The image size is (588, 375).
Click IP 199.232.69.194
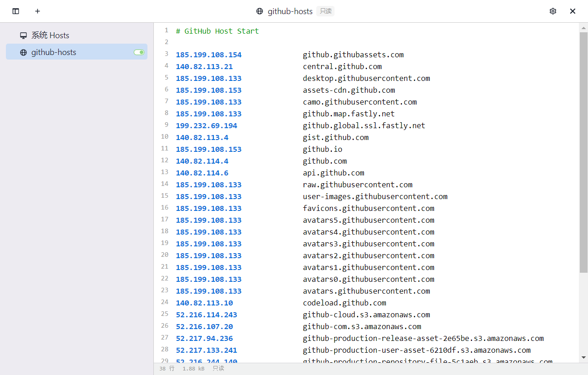[207, 125]
